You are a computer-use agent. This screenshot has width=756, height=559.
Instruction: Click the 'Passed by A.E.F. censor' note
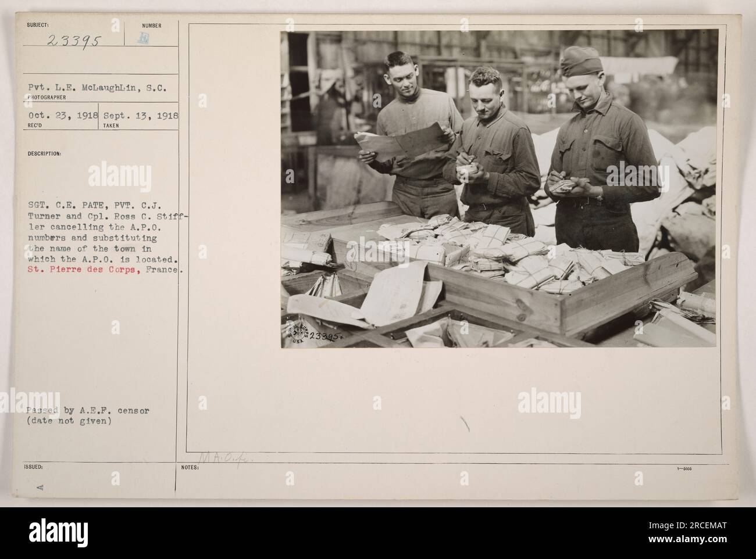point(88,410)
